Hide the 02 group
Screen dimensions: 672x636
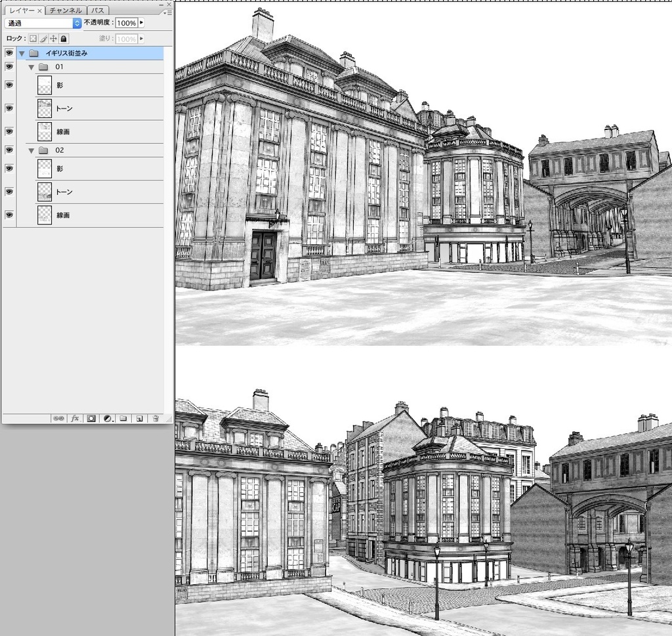click(9, 150)
